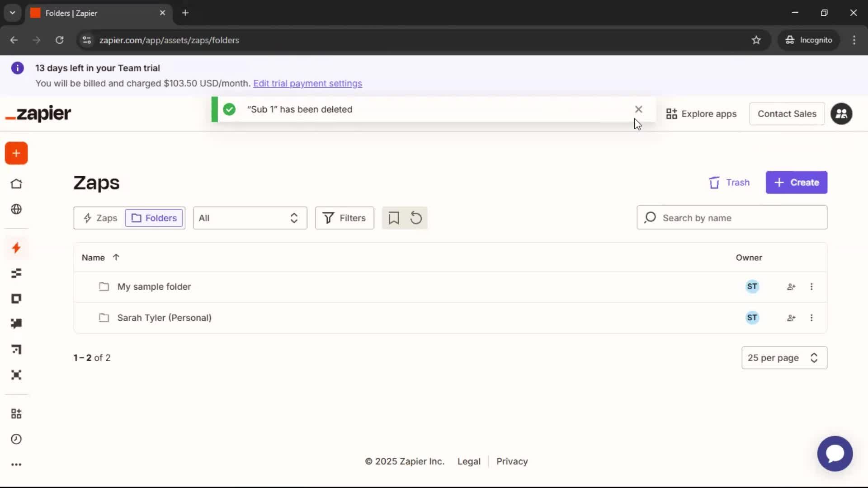Share Sarah Tyler (Personal) folder via add-person icon
Image resolution: width=868 pixels, height=488 pixels.
coord(791,318)
